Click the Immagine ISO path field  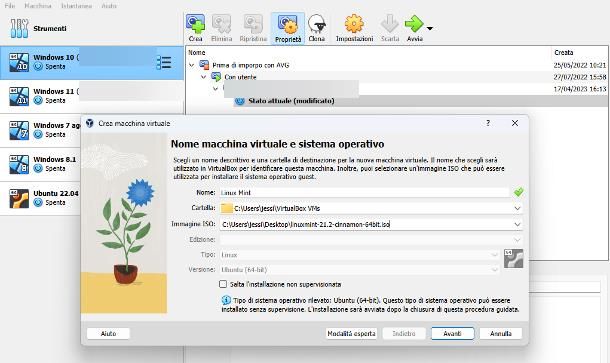(366, 224)
